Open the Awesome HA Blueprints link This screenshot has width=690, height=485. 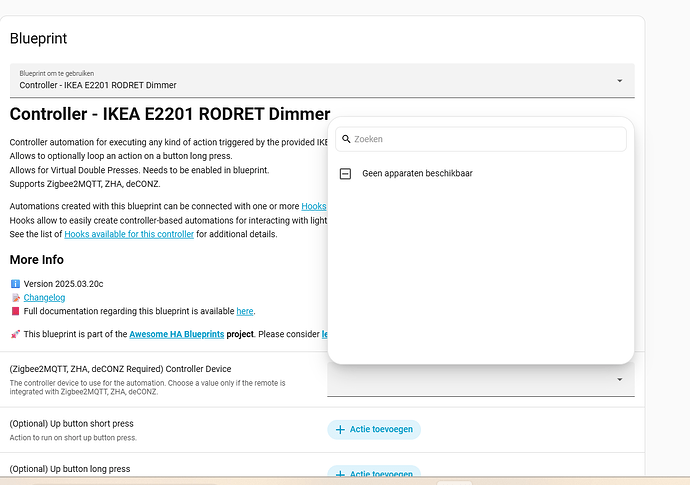[176, 334]
